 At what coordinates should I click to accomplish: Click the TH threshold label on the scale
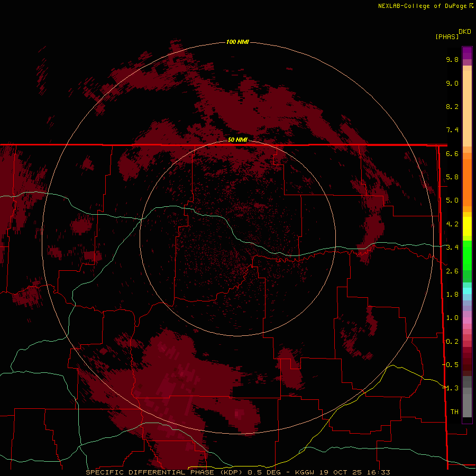click(x=454, y=411)
